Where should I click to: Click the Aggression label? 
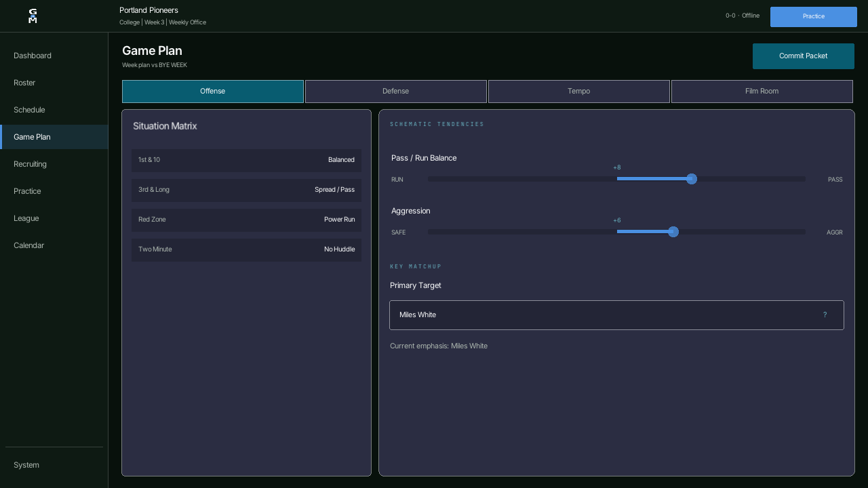click(411, 211)
